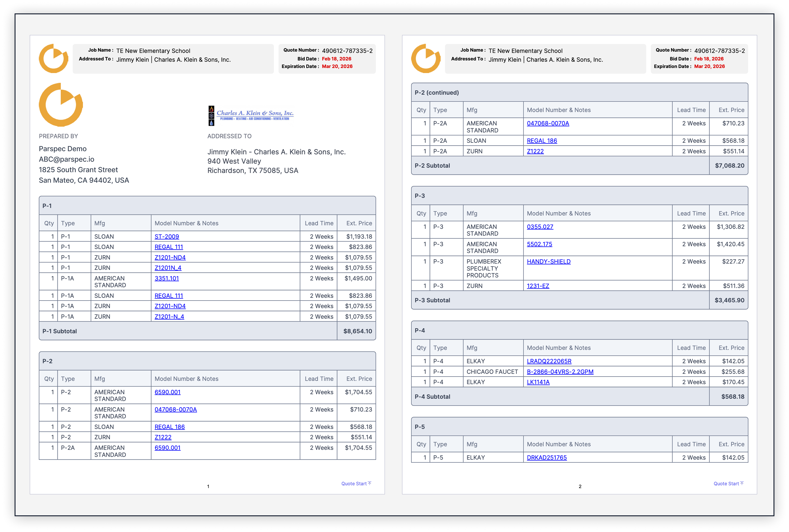
Task: Open REGAL 186 link in the P-2A type row
Action: (x=542, y=141)
